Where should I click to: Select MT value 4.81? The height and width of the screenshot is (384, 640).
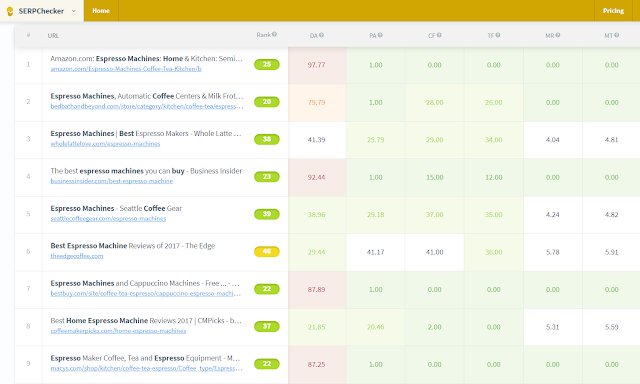click(611, 140)
